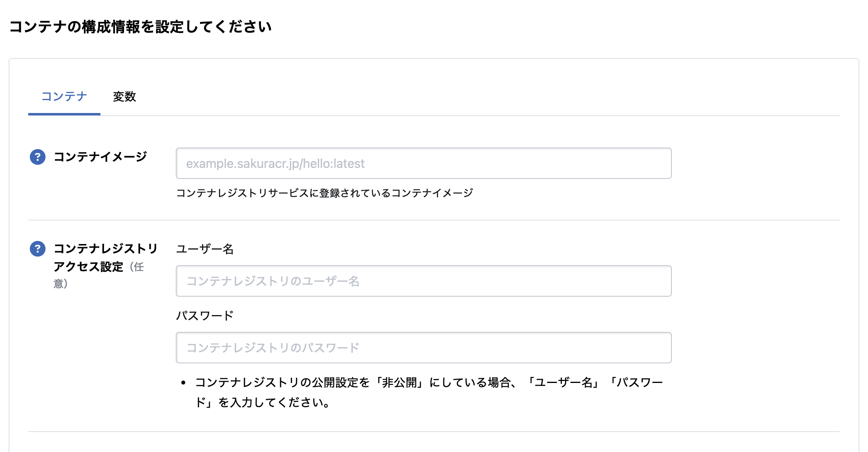868x452 pixels.
Task: Switch to the 変数 tab
Action: (x=124, y=97)
